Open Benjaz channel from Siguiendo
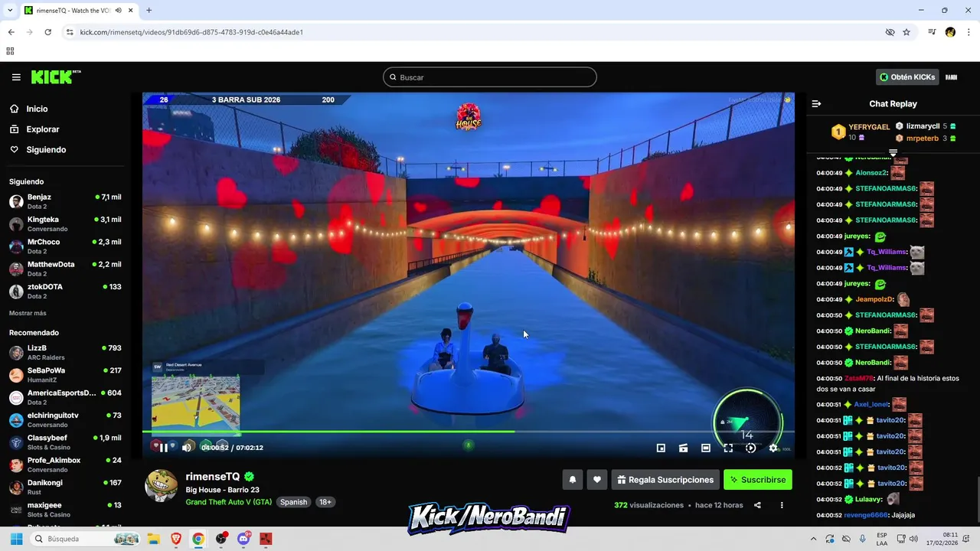 click(x=65, y=202)
